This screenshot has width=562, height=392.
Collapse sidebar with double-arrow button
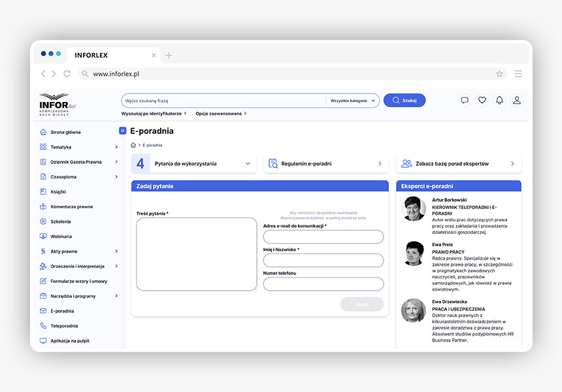pos(122,131)
